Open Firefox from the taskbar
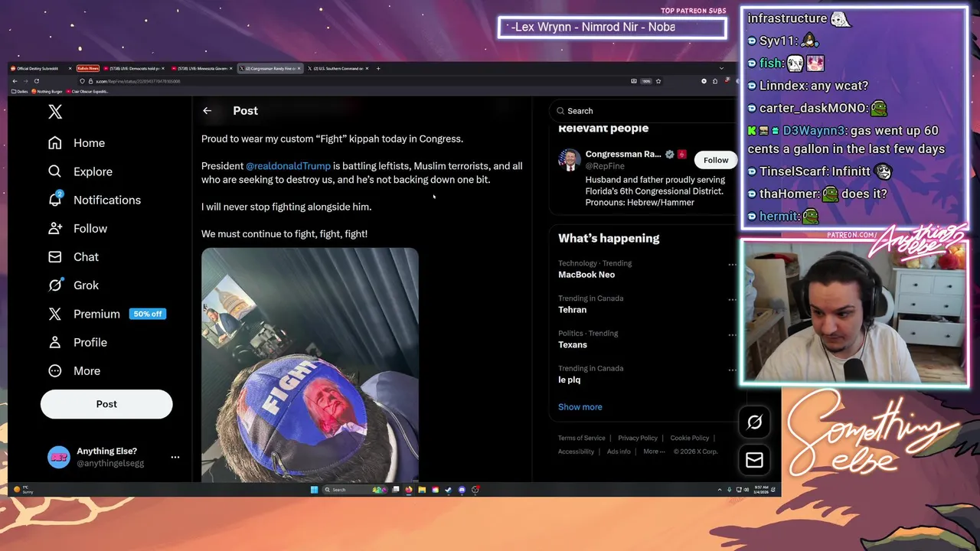980x551 pixels. 409,490
